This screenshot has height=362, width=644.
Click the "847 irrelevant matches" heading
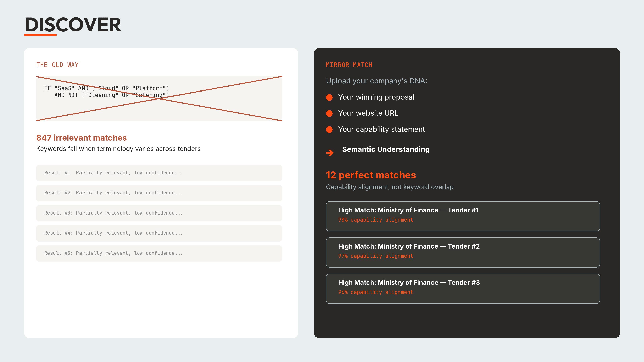[82, 138]
